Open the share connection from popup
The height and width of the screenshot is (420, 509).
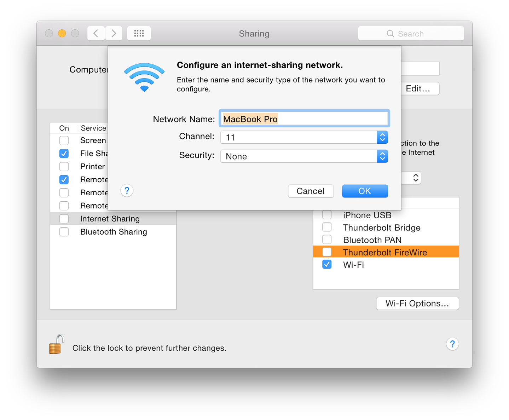point(411,178)
